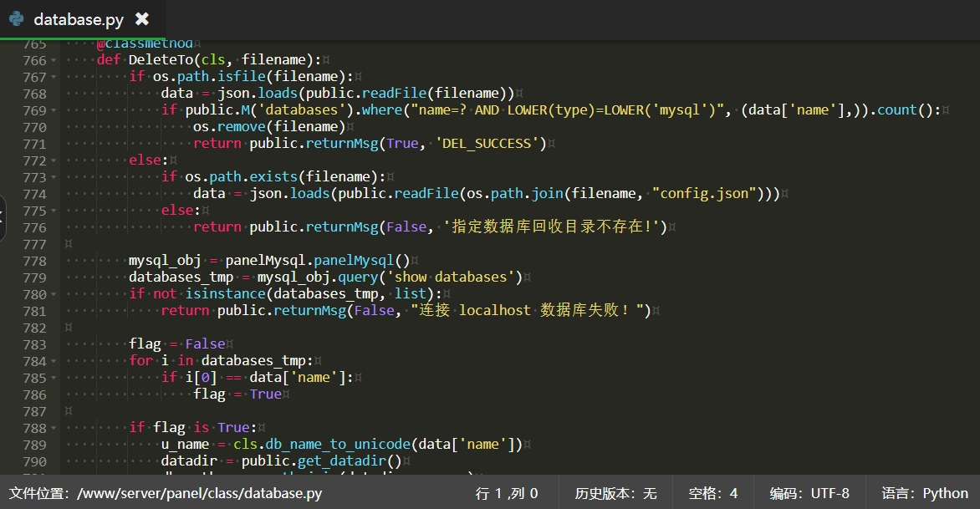The height and width of the screenshot is (509, 980).
Task: Click 'flag = True' on line 786
Action: click(x=237, y=394)
